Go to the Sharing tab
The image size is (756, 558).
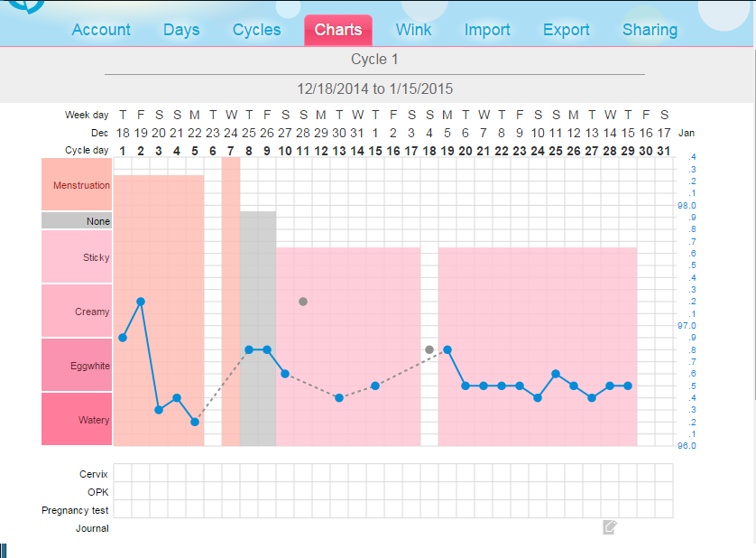coord(650,30)
